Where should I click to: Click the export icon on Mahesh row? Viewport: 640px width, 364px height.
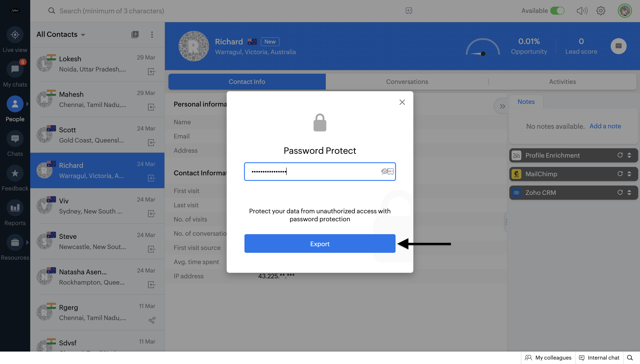[151, 107]
